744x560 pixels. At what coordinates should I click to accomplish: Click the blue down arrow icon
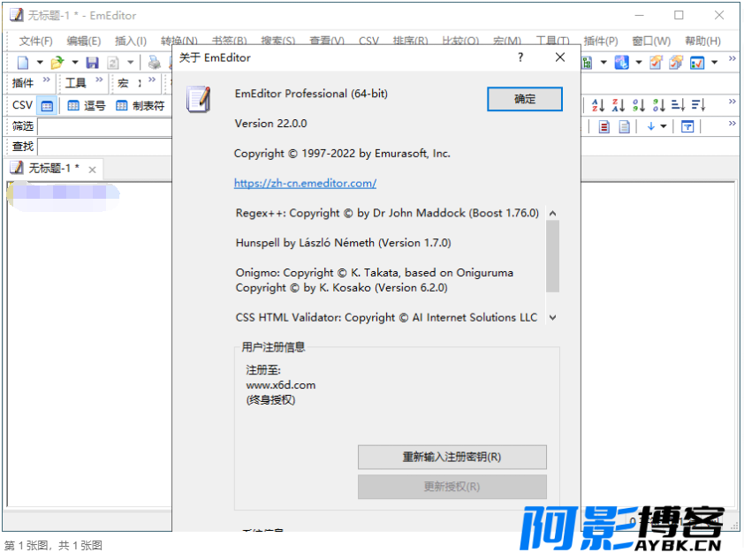click(651, 126)
